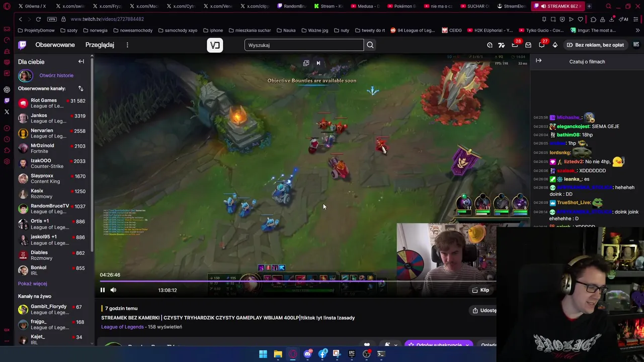Open the Obserwowane section
The width and height of the screenshot is (644, 362).
click(55, 45)
